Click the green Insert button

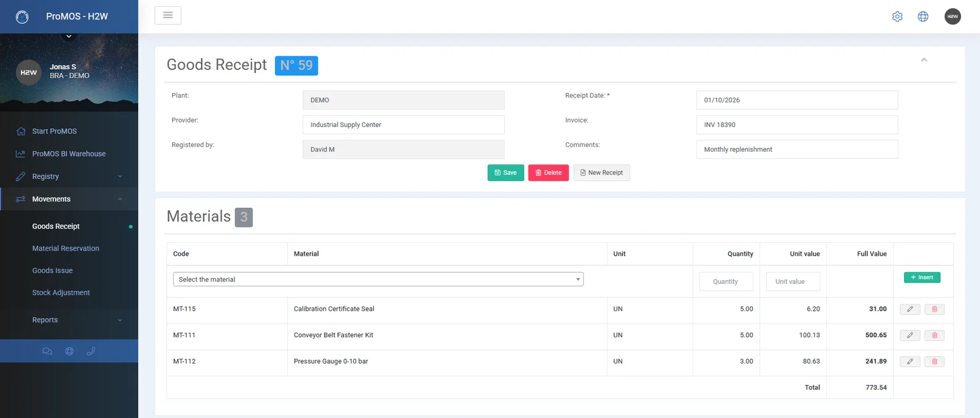point(922,278)
